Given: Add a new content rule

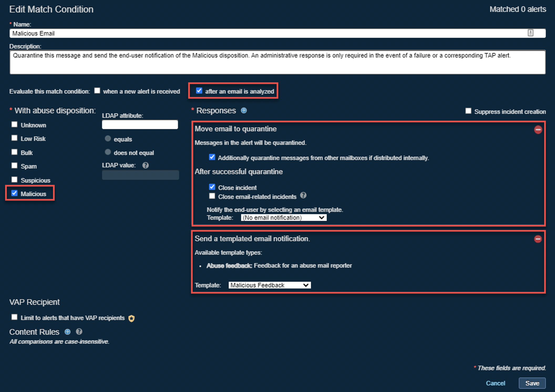Looking at the screenshot, I should tap(68, 332).
